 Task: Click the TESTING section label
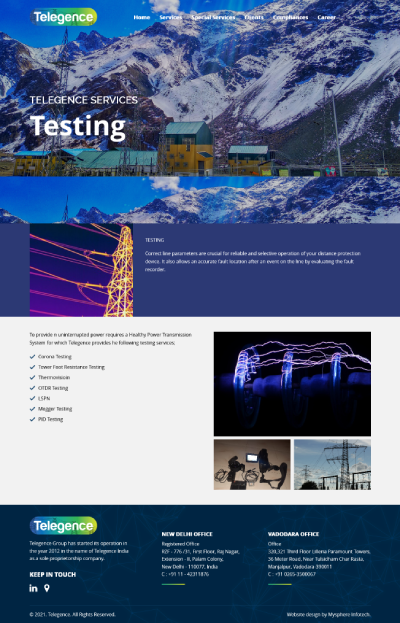(x=155, y=240)
